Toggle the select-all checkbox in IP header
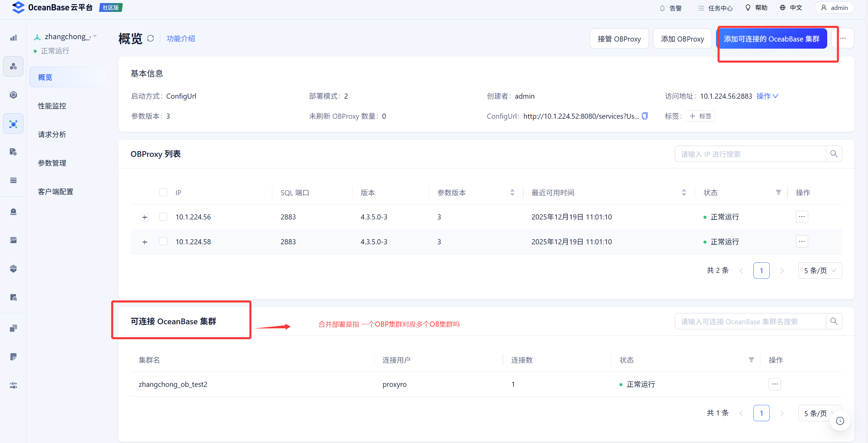Image resolution: width=868 pixels, height=443 pixels. click(x=163, y=193)
